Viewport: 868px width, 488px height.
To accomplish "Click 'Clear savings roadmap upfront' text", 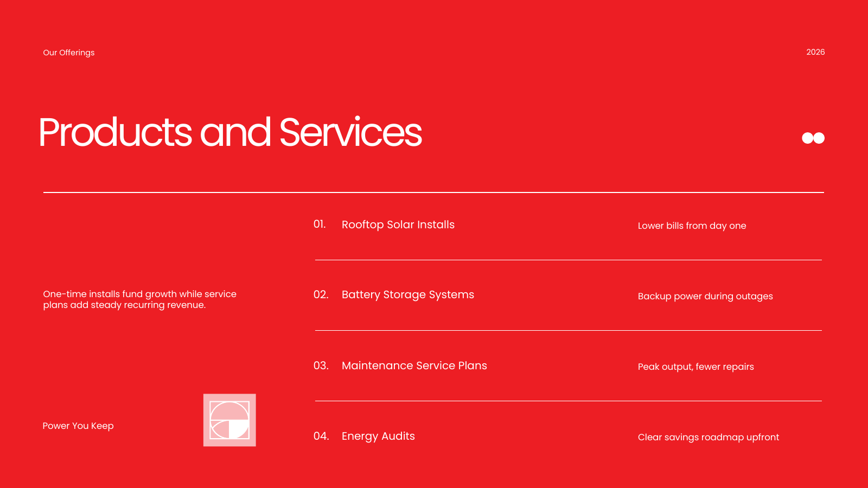I will pyautogui.click(x=709, y=437).
